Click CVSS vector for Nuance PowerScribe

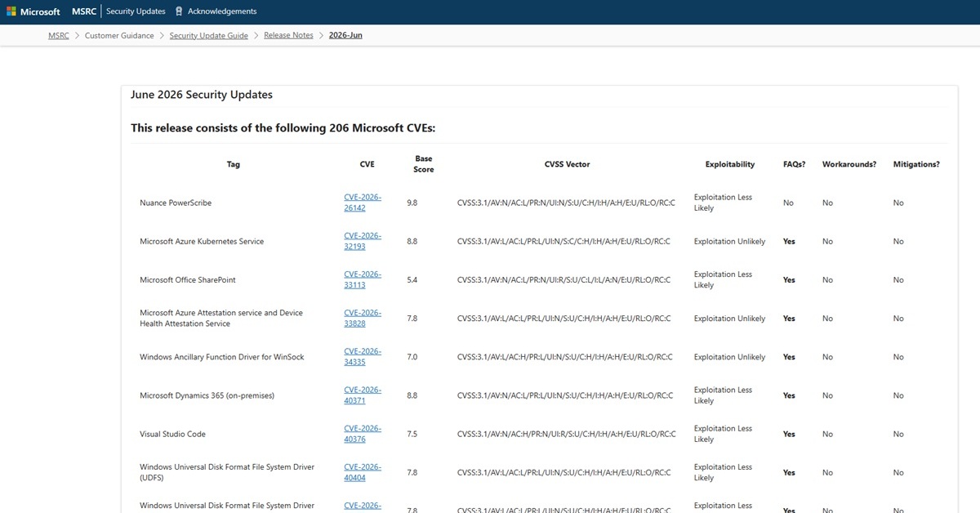click(x=566, y=203)
